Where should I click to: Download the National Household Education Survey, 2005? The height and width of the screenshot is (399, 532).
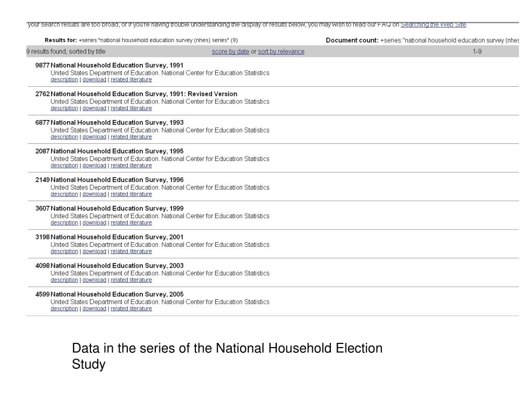[x=95, y=309]
